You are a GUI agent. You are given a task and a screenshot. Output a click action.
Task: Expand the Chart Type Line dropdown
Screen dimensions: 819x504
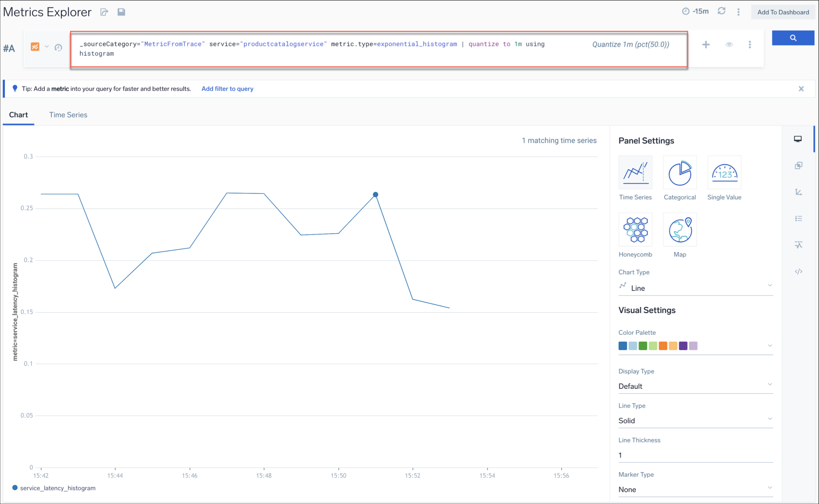695,288
